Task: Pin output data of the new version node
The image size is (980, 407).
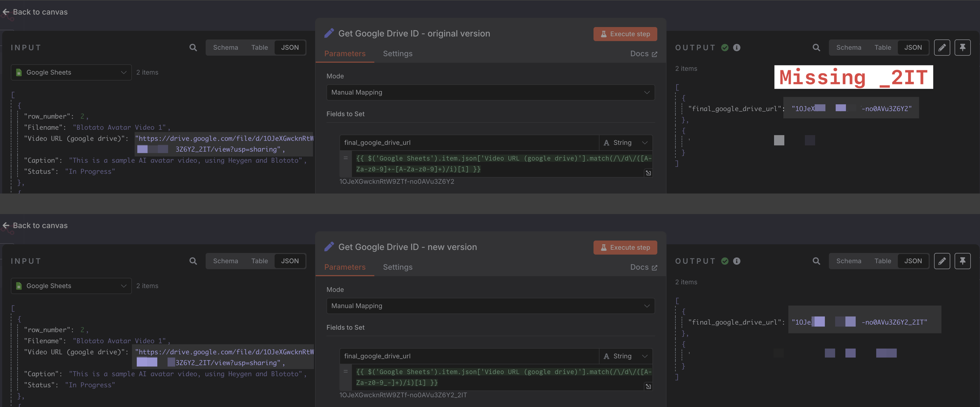Action: tap(963, 261)
